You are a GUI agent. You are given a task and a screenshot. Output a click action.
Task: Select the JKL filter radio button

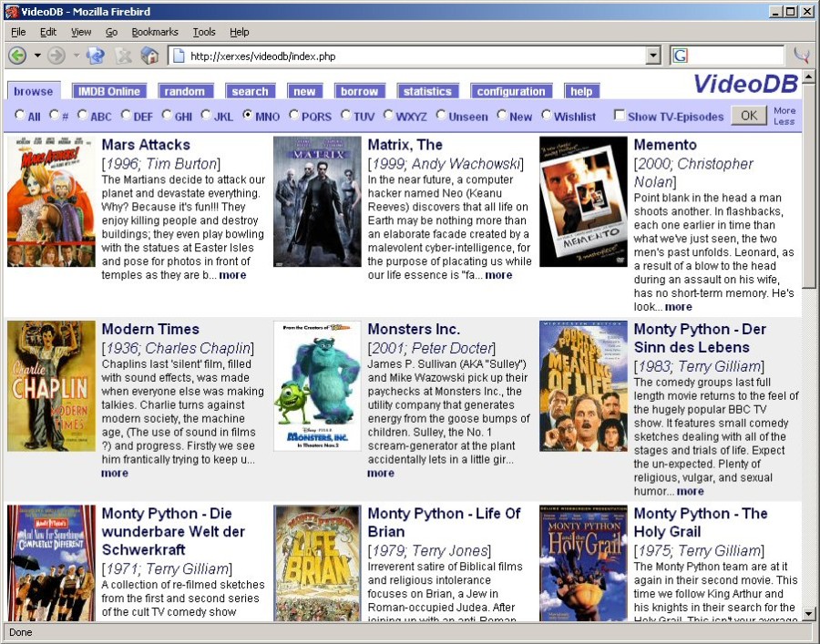[x=206, y=115]
